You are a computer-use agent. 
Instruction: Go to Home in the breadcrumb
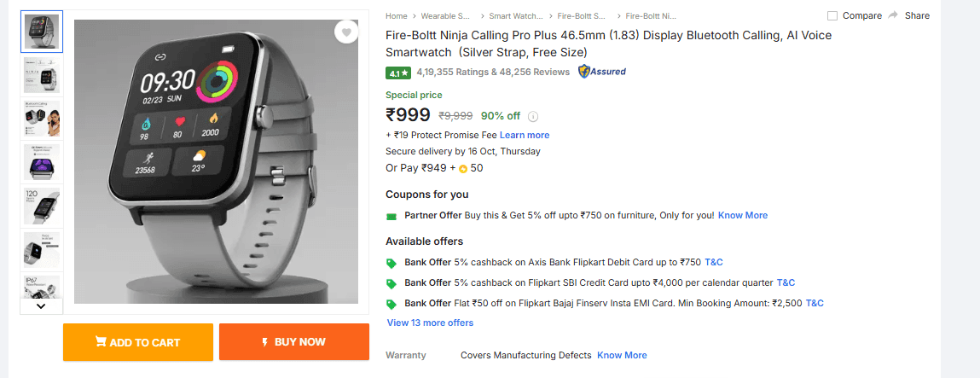click(396, 15)
